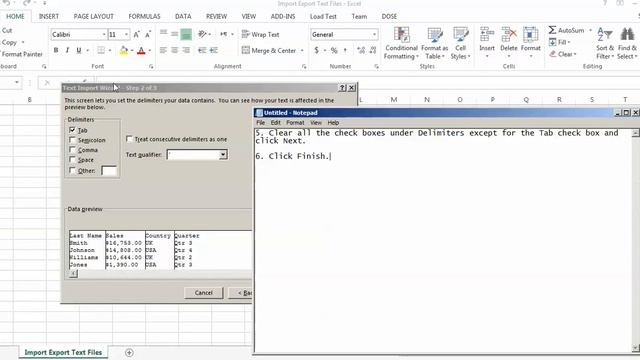Open the Text qualifier dropdown

(x=223, y=155)
